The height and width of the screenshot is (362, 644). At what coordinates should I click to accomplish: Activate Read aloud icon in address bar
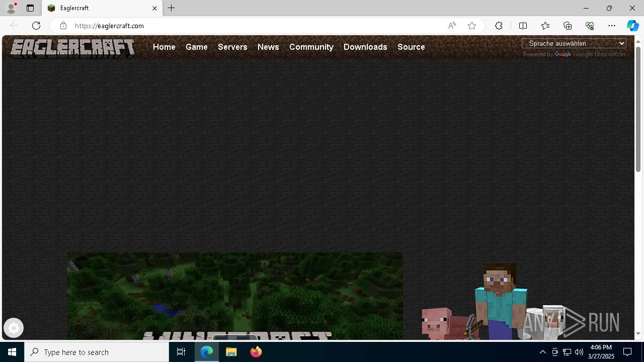(x=452, y=26)
